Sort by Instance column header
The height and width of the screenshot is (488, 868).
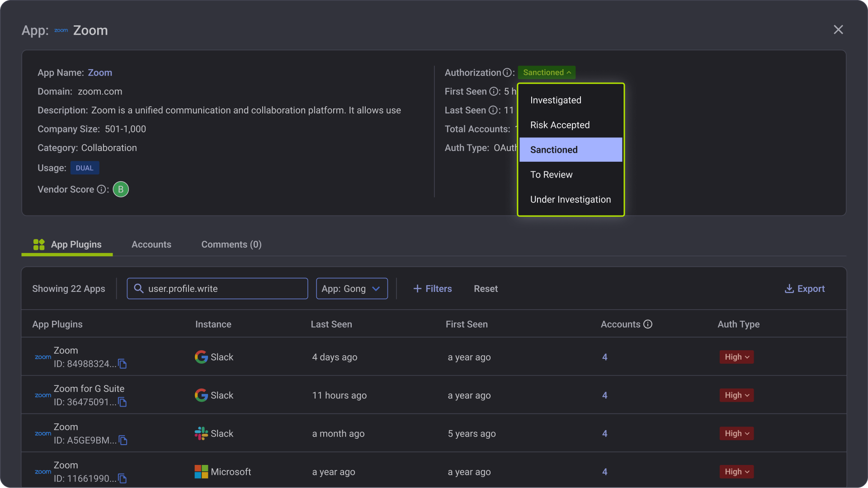(x=213, y=324)
